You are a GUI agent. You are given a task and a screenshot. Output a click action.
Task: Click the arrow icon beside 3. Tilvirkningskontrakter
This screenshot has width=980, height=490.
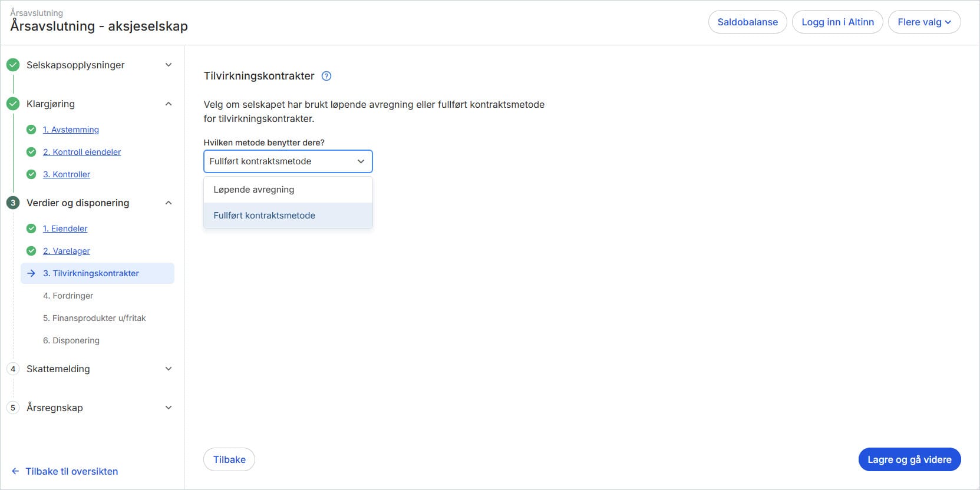coord(31,273)
